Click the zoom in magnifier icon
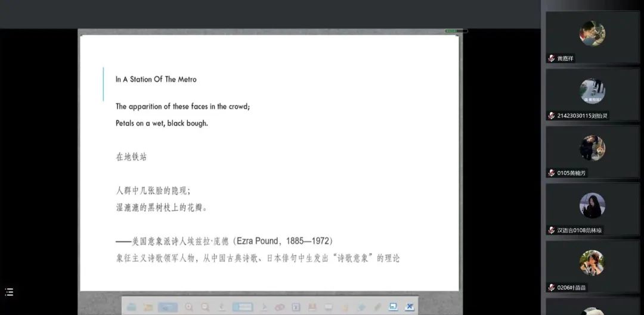Image resolution: width=644 pixels, height=315 pixels. click(189, 307)
